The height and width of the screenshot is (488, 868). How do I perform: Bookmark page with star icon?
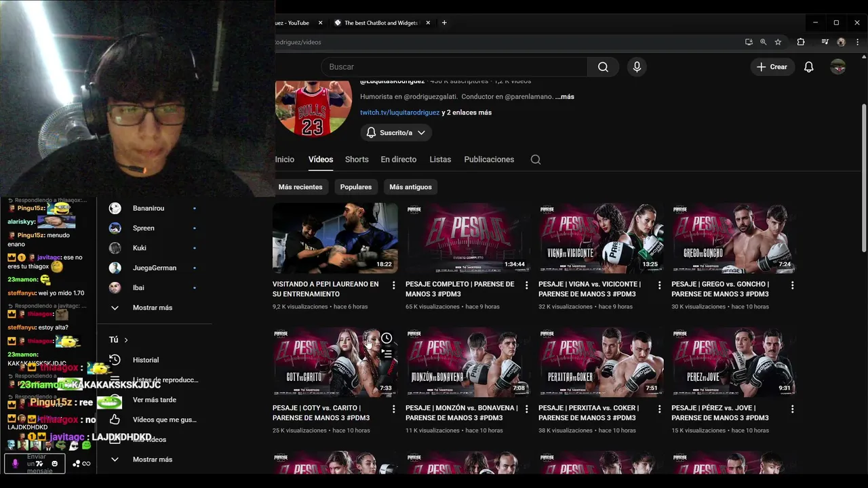point(778,42)
